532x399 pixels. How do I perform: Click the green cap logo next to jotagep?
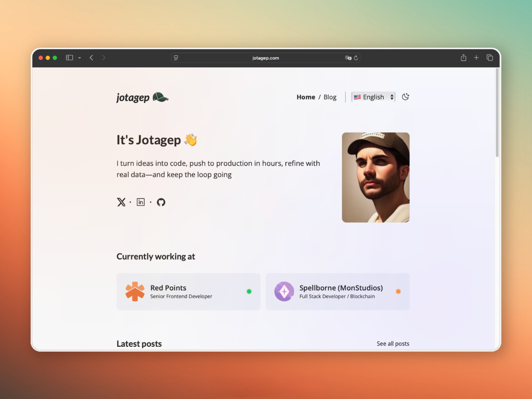pyautogui.click(x=161, y=97)
